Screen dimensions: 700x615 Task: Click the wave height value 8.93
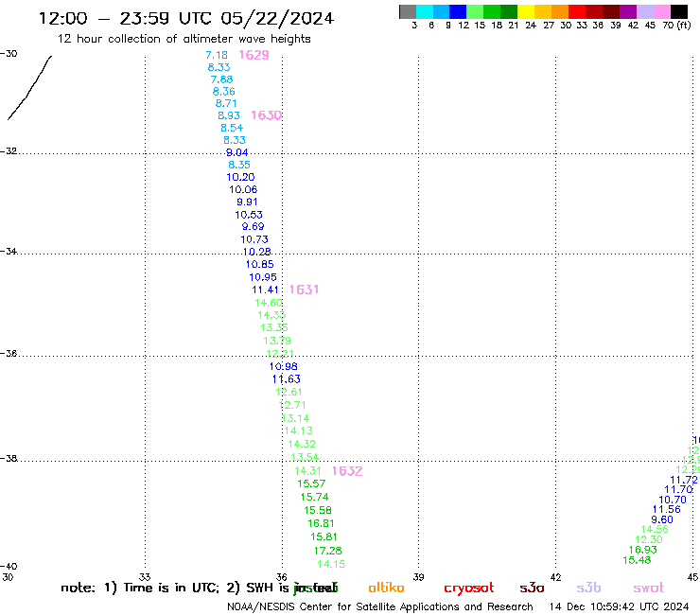pos(229,115)
